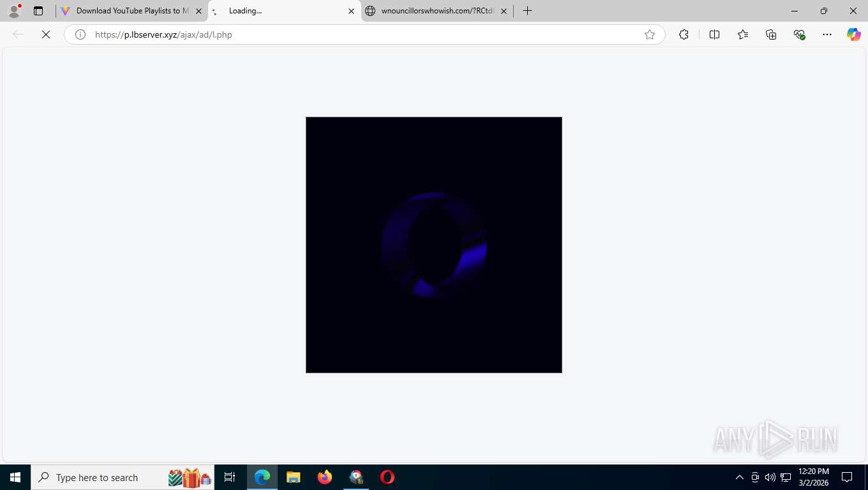Open the pinned app next to Firefox

[356, 477]
